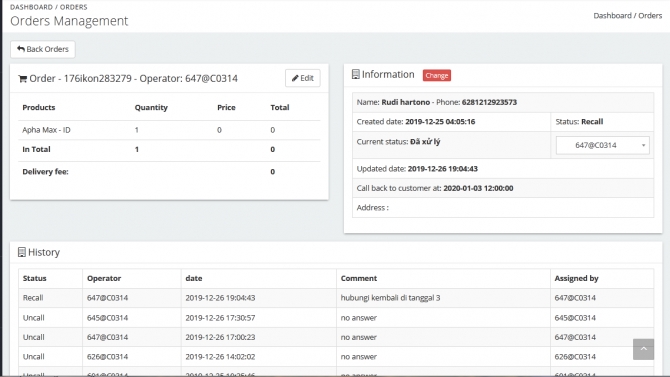
Task: Click the Delivery fee label
Action: (x=45, y=172)
